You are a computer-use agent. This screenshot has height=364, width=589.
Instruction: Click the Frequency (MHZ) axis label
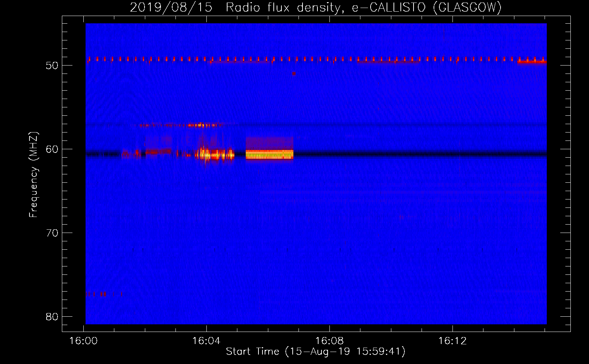[33, 174]
